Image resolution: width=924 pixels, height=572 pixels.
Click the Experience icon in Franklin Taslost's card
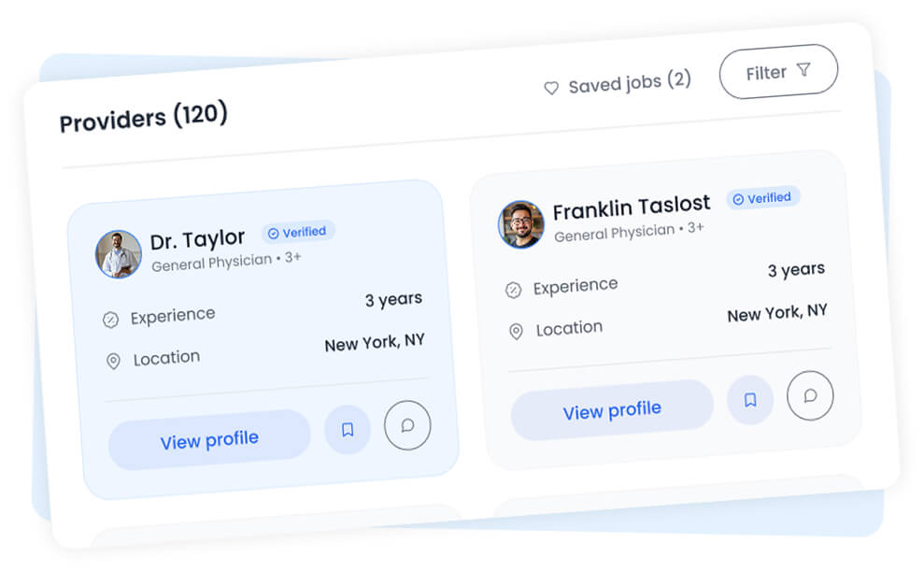(513, 291)
